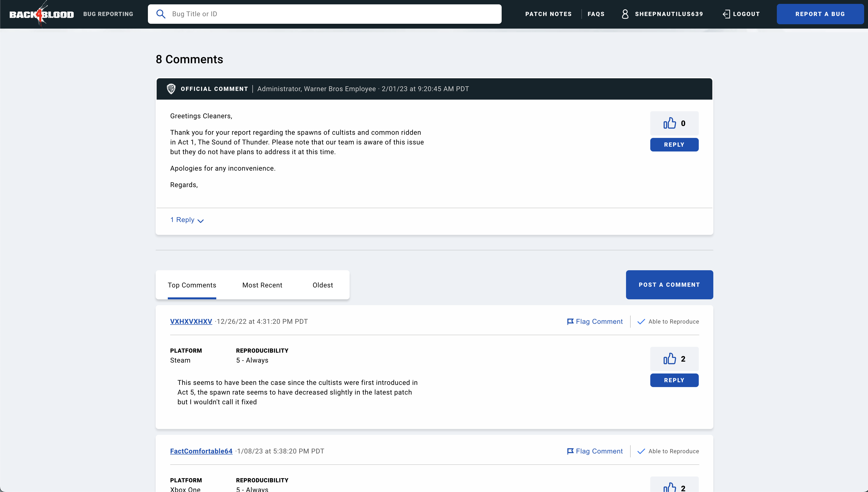868x492 pixels.
Task: Reply to the official comment
Action: [674, 145]
